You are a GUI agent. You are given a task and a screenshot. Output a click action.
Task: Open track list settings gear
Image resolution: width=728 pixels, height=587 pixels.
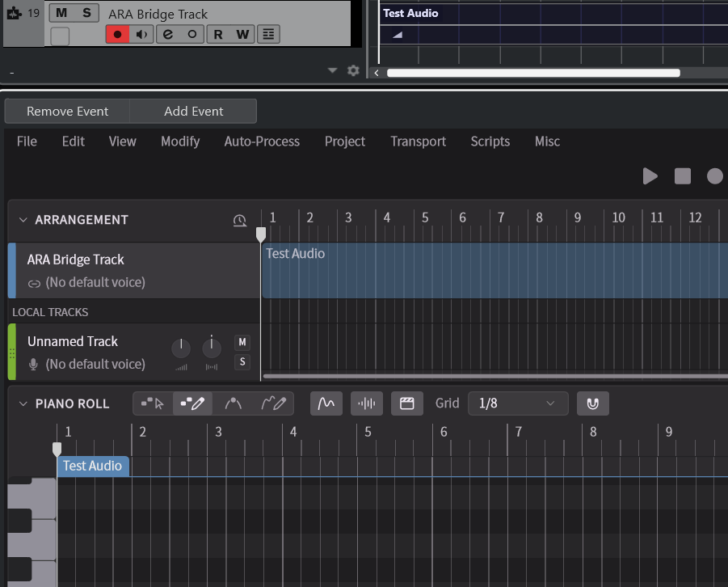pos(353,70)
